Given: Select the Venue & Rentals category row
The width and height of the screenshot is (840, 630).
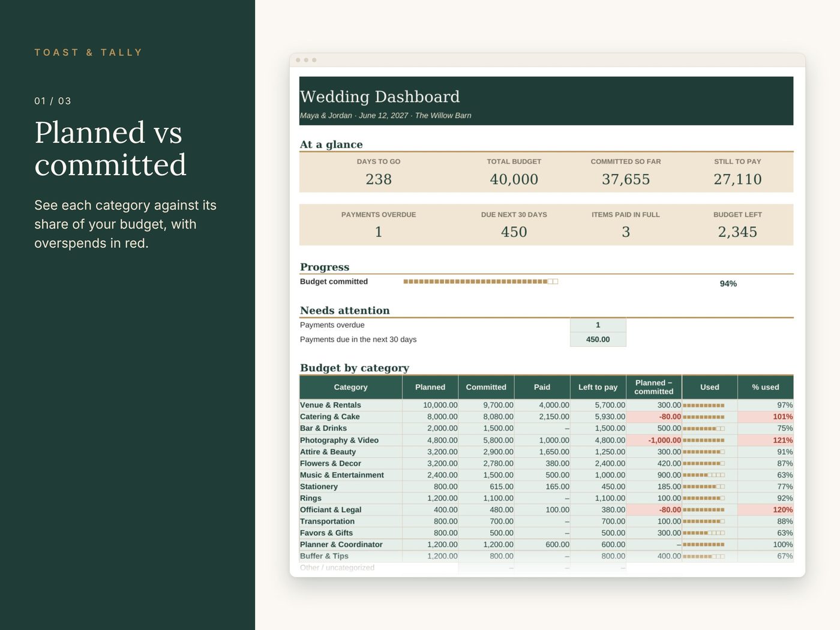Looking at the screenshot, I should (x=547, y=406).
